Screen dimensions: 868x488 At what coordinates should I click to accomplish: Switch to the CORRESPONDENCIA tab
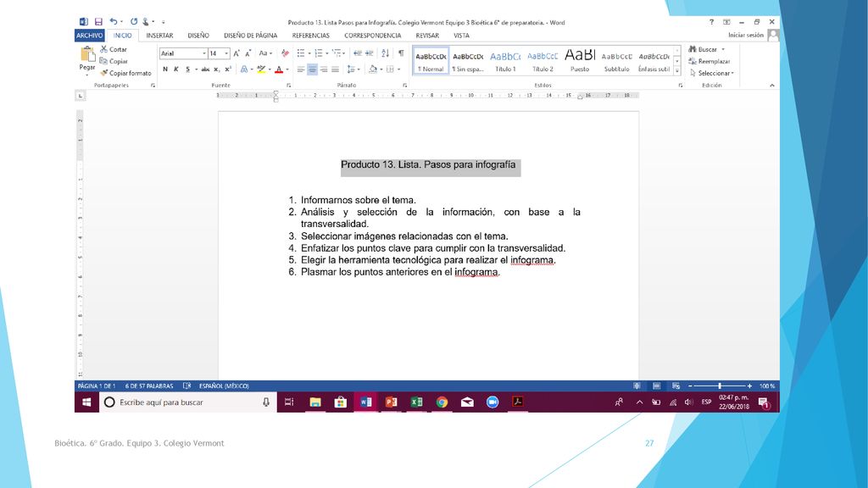click(373, 36)
